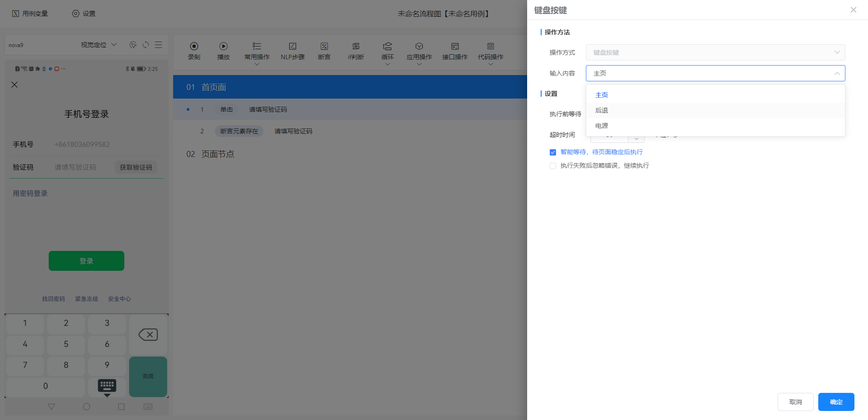Screen dimensions: 868x420
Task: Expand the 操作方式 dropdown
Action: (x=715, y=52)
